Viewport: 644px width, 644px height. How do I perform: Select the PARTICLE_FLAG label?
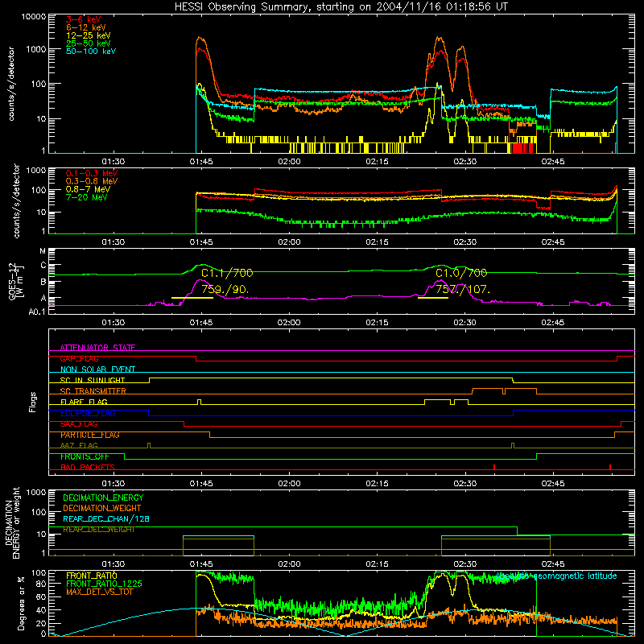[x=90, y=435]
